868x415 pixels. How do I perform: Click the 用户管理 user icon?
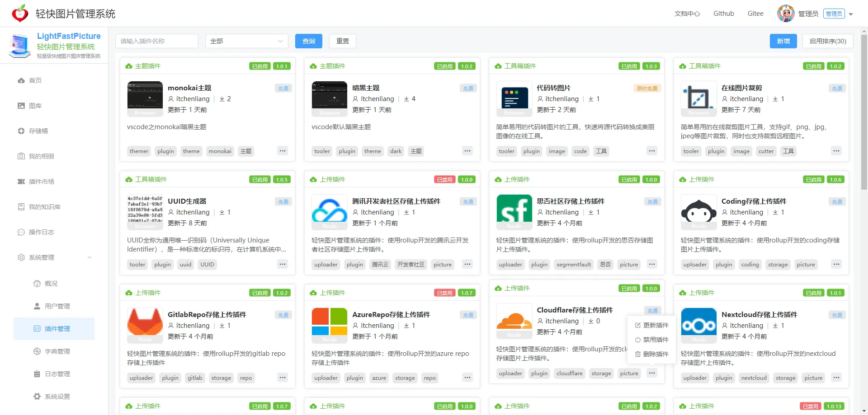coord(37,306)
